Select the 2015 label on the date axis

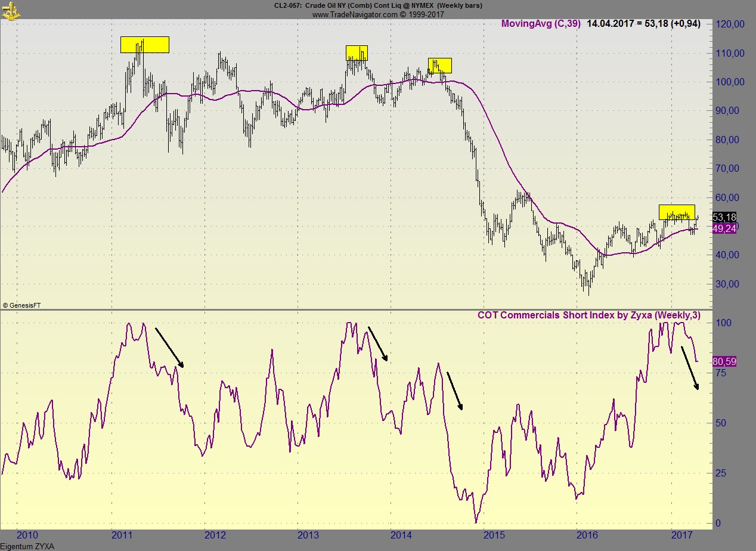tap(493, 536)
